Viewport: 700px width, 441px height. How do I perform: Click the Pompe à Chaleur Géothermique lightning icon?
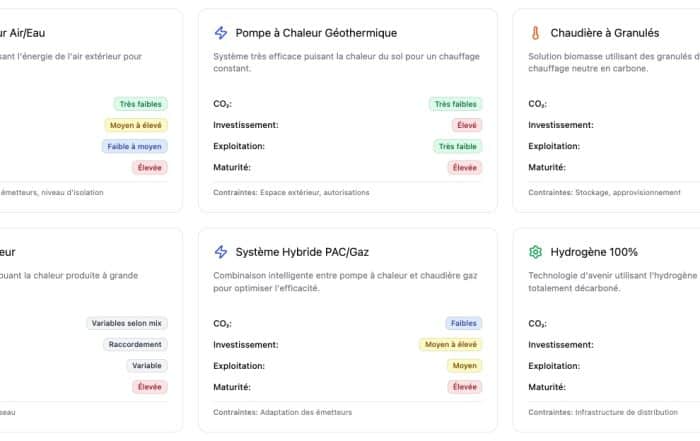point(221,33)
